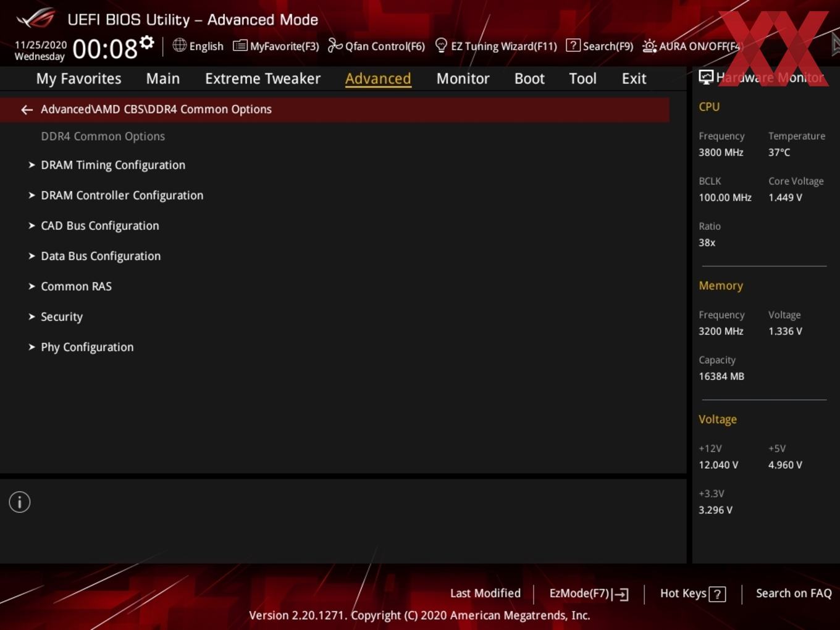Click the MyFavorite list icon
The width and height of the screenshot is (840, 630).
coord(240,46)
